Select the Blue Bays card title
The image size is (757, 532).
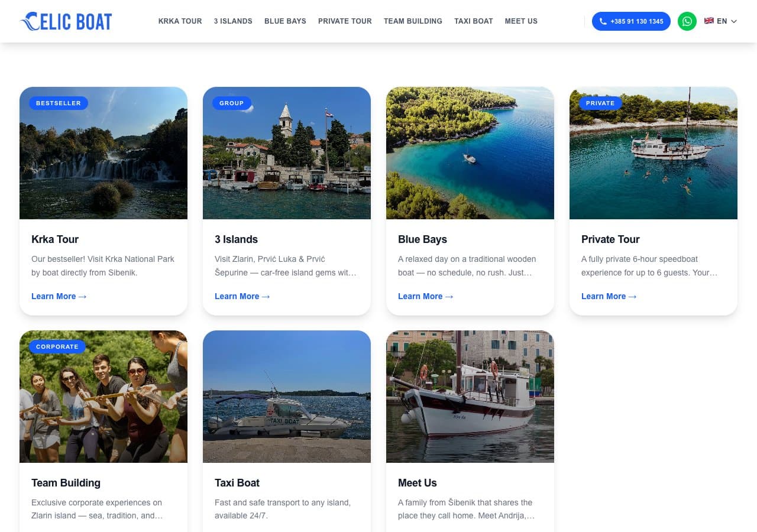click(422, 239)
